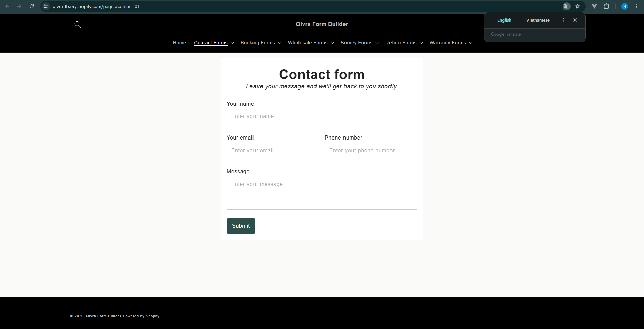Bookmark this page with the star icon
This screenshot has width=644, height=329.
click(x=578, y=6)
